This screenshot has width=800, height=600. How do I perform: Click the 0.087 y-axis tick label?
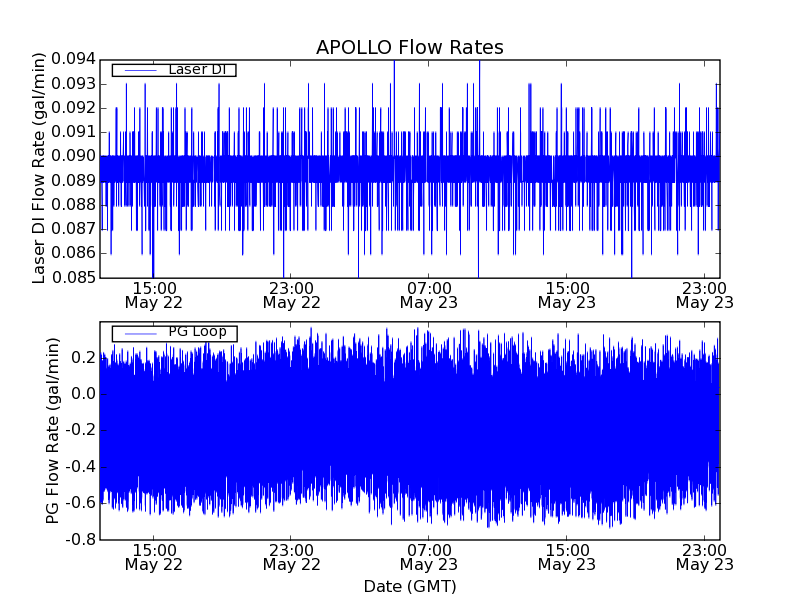click(x=69, y=229)
